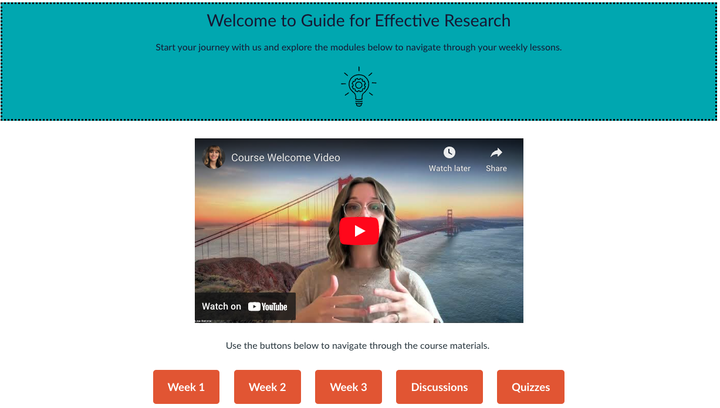The width and height of the screenshot is (720, 408).
Task: Navigate to Quizzes
Action: point(530,387)
